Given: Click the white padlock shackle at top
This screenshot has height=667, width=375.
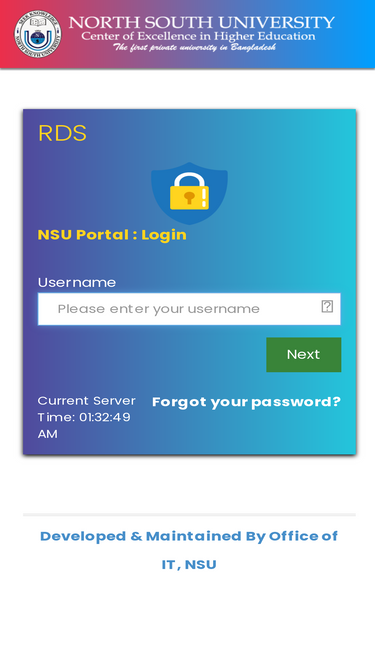Looking at the screenshot, I should (x=189, y=179).
